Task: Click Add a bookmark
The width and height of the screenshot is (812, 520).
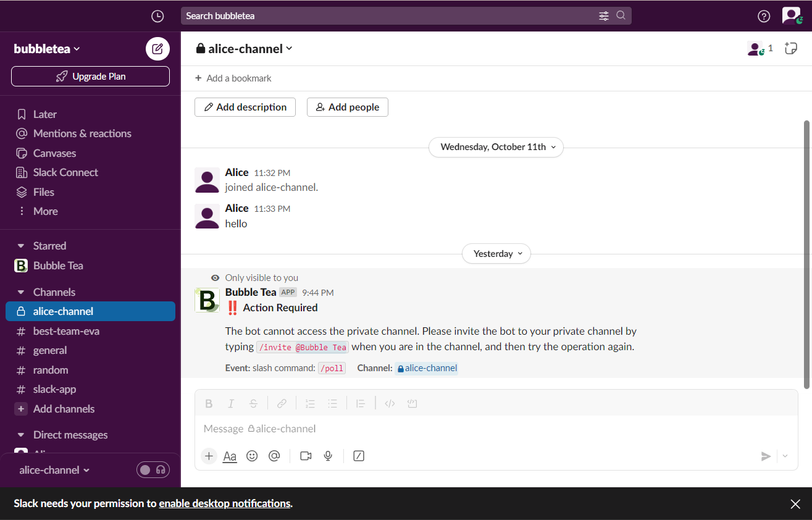Action: tap(233, 78)
